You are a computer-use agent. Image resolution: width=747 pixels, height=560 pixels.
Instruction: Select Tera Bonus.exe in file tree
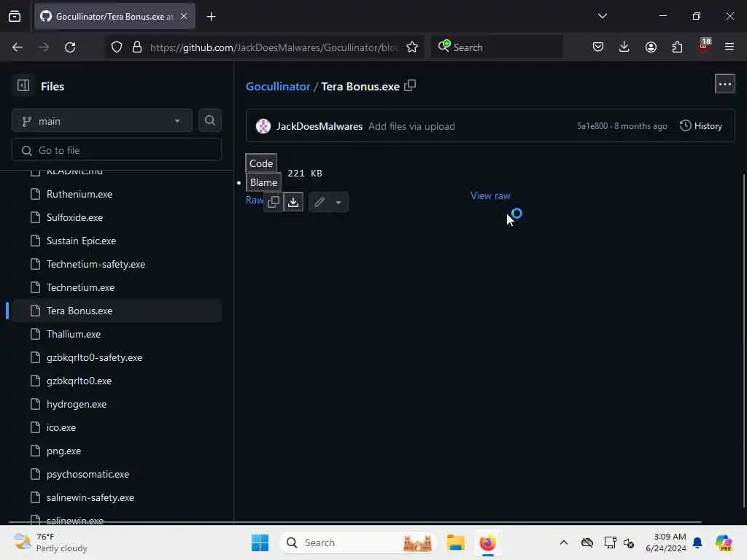[117, 311]
